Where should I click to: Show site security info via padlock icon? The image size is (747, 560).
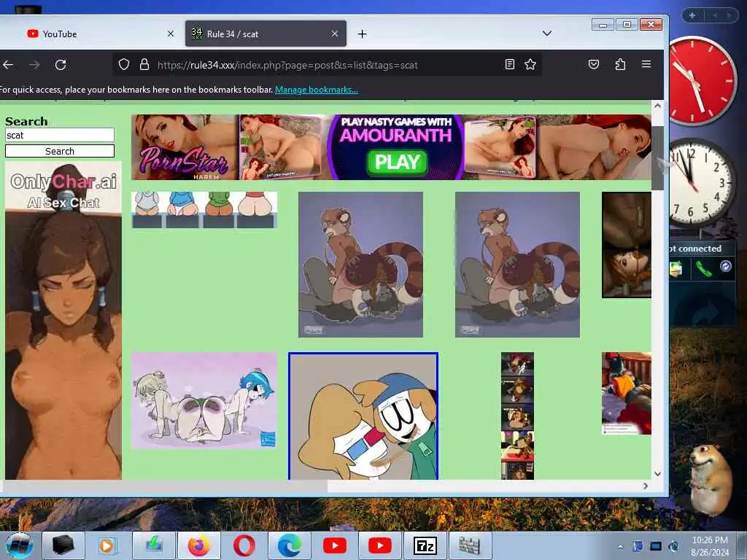pyautogui.click(x=144, y=64)
